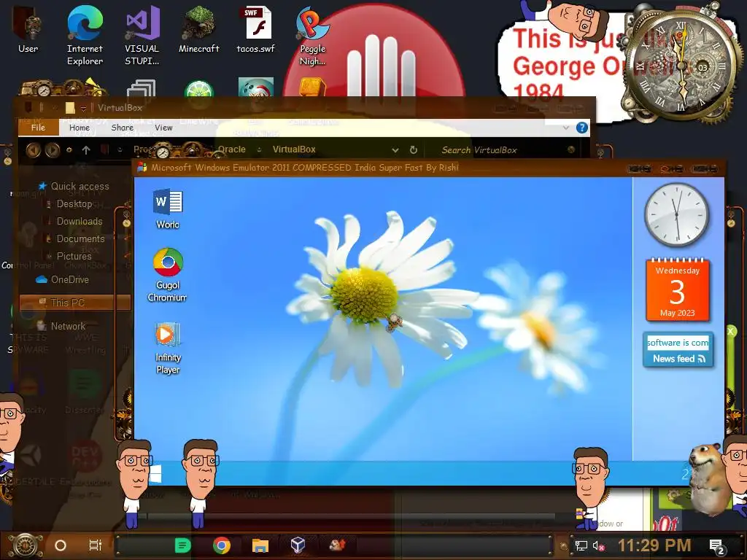Open Internet Explorer Edge desktop icon

85,36
